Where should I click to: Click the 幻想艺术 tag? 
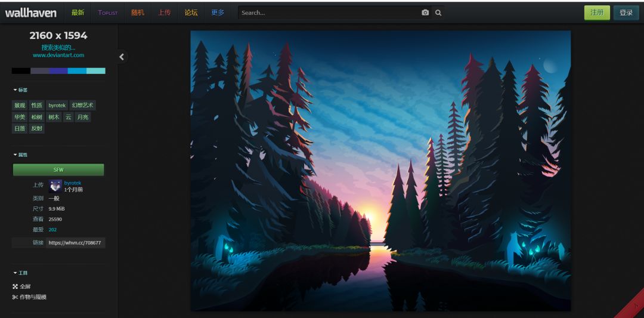point(82,106)
